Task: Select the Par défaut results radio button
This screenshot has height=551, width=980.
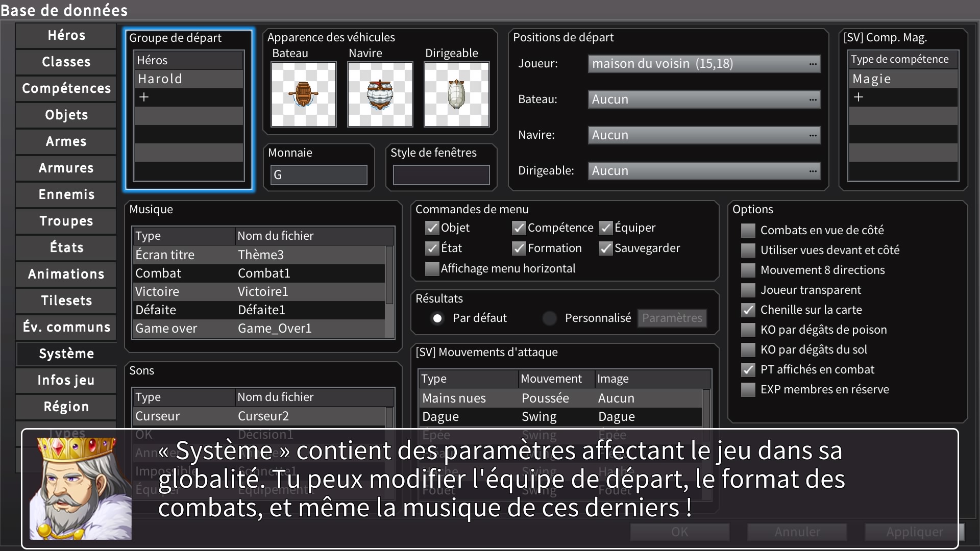Action: pyautogui.click(x=437, y=318)
